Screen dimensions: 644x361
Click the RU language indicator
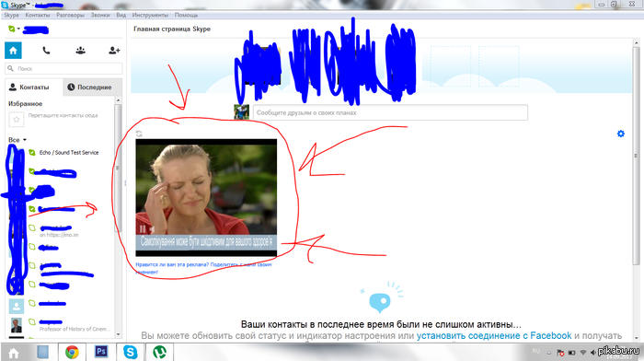pyautogui.click(x=536, y=351)
